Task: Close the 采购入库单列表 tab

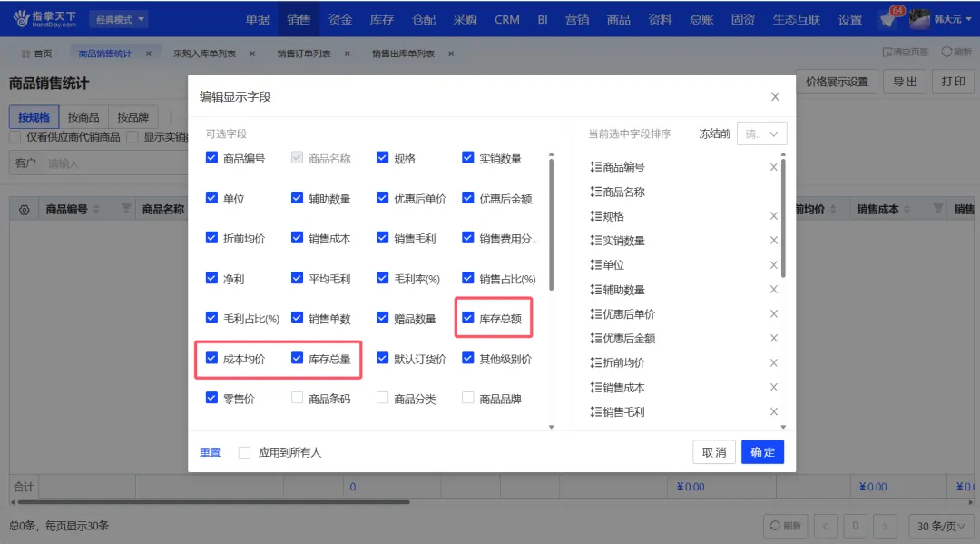Action: (x=252, y=54)
